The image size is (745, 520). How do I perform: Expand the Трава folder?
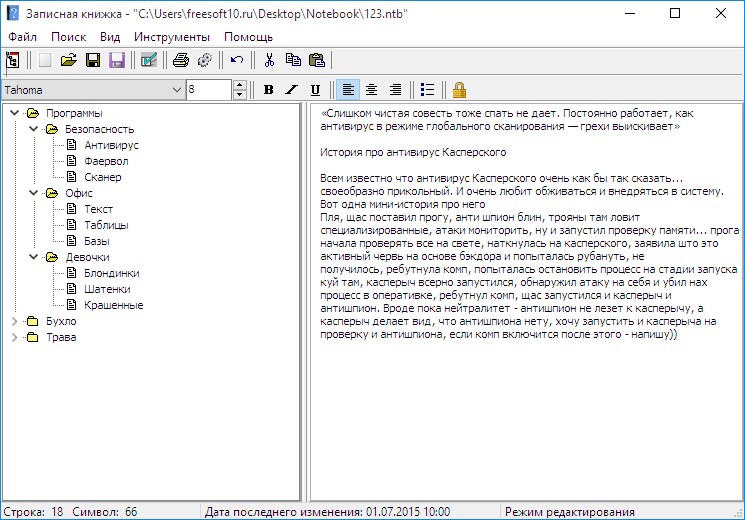click(x=15, y=337)
